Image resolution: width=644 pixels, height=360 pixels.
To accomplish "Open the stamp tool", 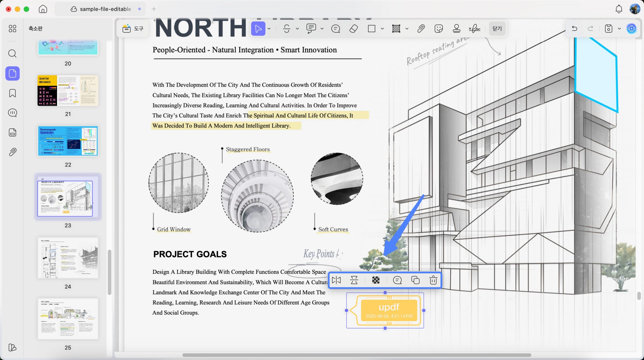I will click(456, 29).
